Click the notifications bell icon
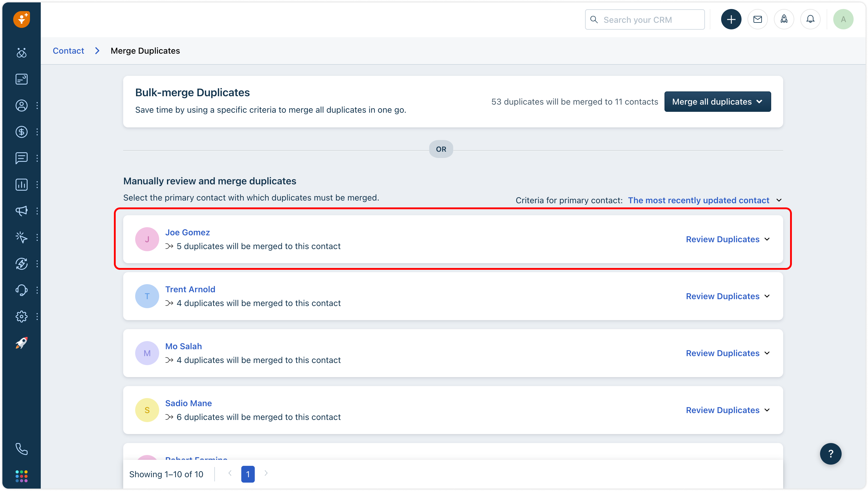The height and width of the screenshot is (491, 868). point(810,19)
